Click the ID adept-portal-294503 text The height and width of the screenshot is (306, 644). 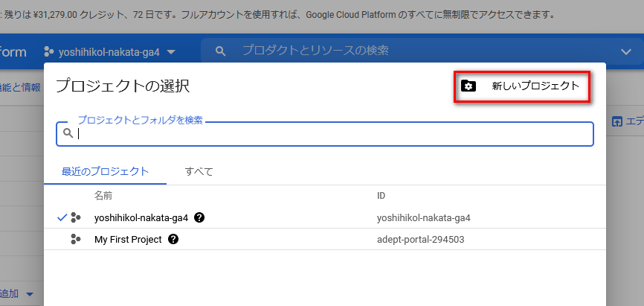tap(421, 240)
